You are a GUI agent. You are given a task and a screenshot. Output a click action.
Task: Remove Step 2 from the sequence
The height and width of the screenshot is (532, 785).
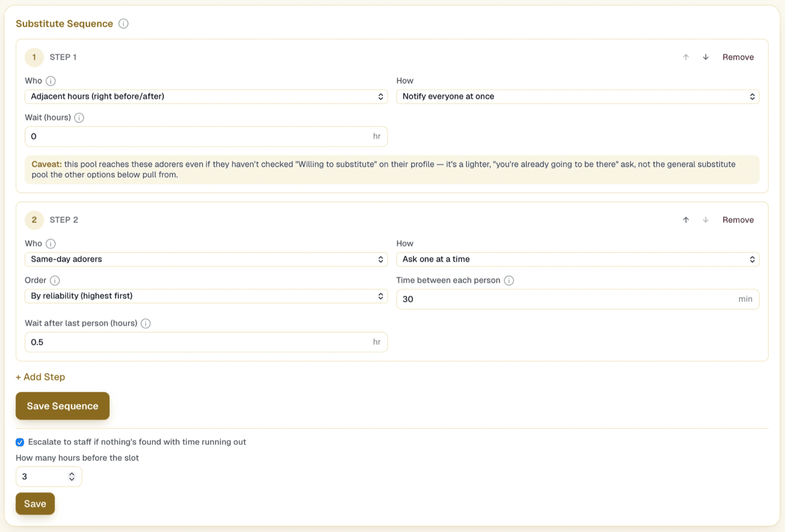click(738, 220)
